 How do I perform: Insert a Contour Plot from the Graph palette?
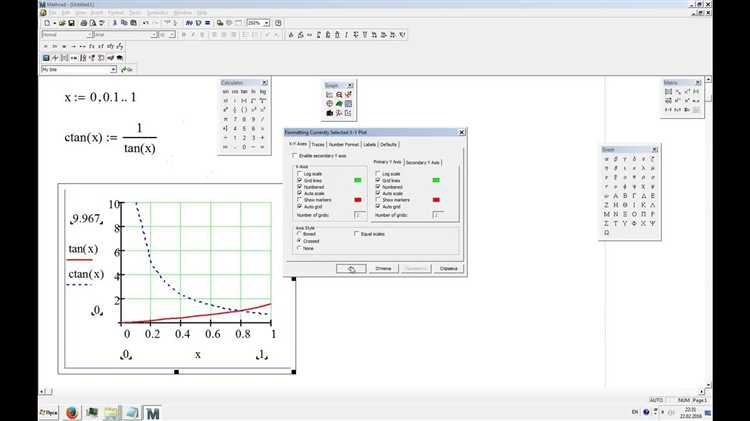point(348,103)
